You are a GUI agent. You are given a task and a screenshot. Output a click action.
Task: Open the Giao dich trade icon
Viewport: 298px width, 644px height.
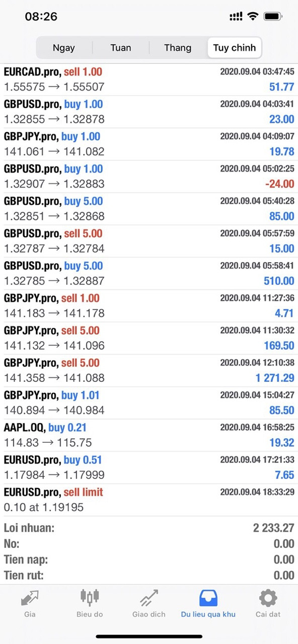coord(149,598)
